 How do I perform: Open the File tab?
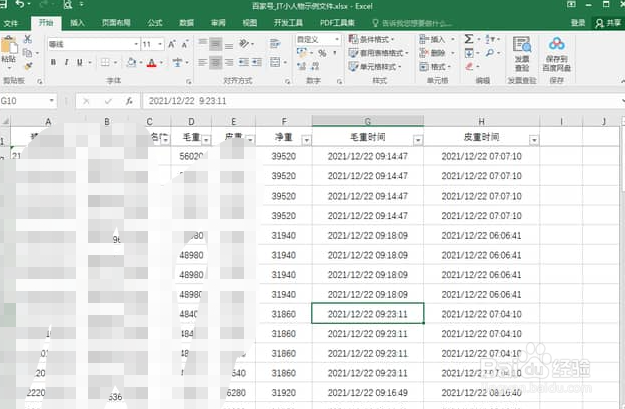pyautogui.click(x=11, y=23)
